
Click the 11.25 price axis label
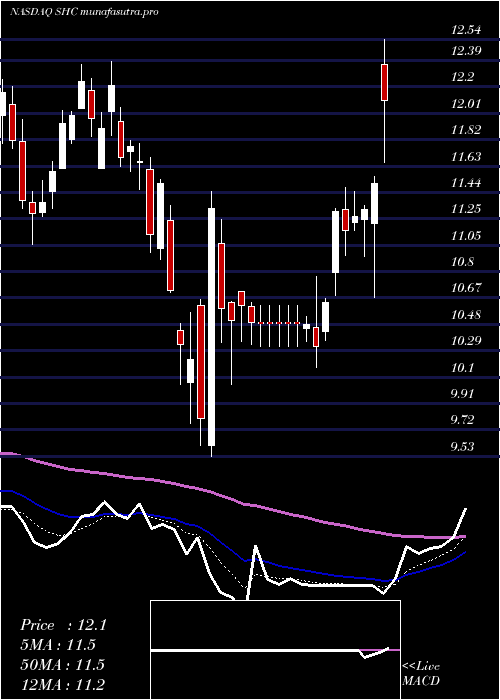click(466, 208)
